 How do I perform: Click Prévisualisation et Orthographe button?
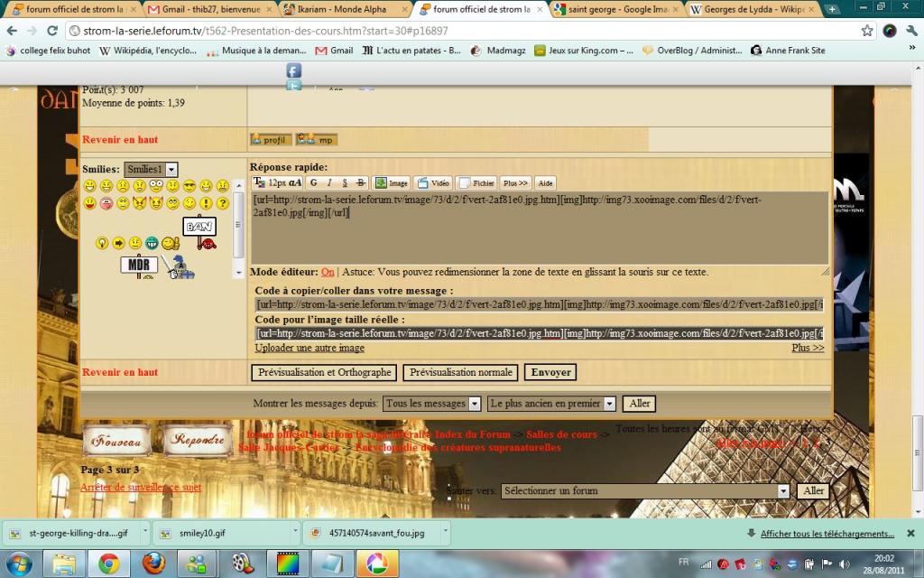tap(324, 372)
